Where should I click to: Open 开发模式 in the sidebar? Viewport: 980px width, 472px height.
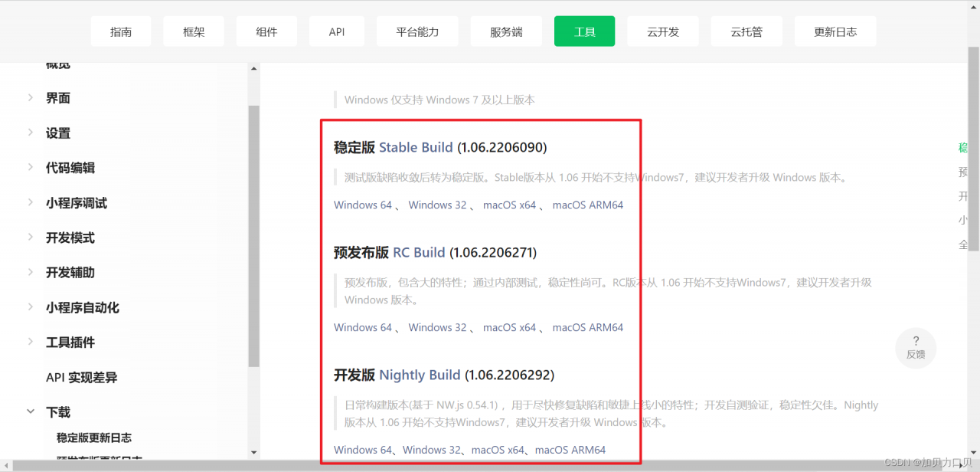(70, 238)
